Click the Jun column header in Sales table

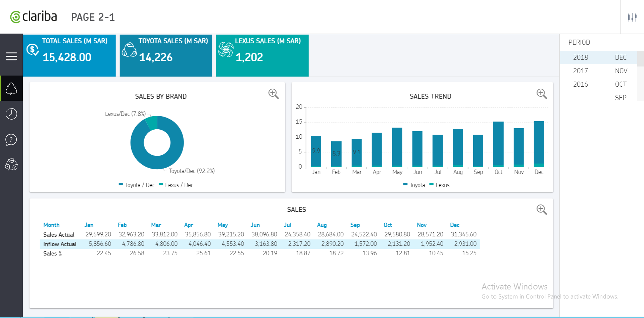coord(255,225)
